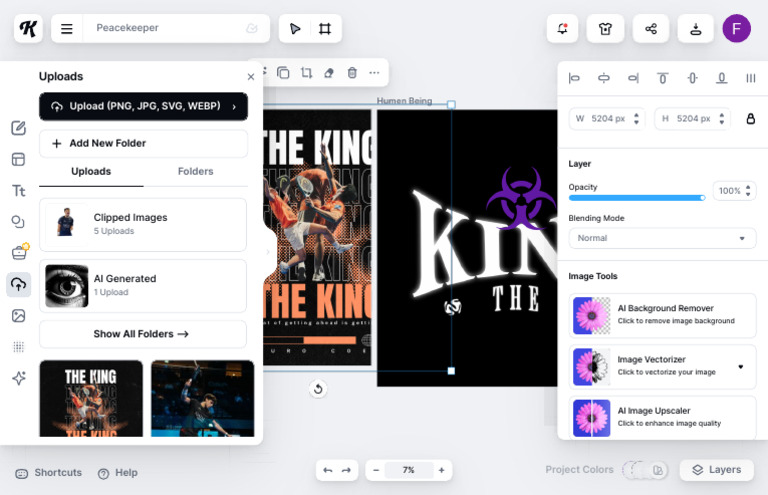Click the undo arrow button
Screen dimensions: 768x495
(x=328, y=470)
